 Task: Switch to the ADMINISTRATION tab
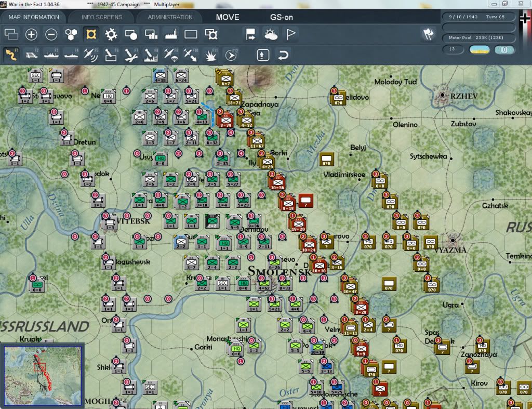tap(170, 17)
